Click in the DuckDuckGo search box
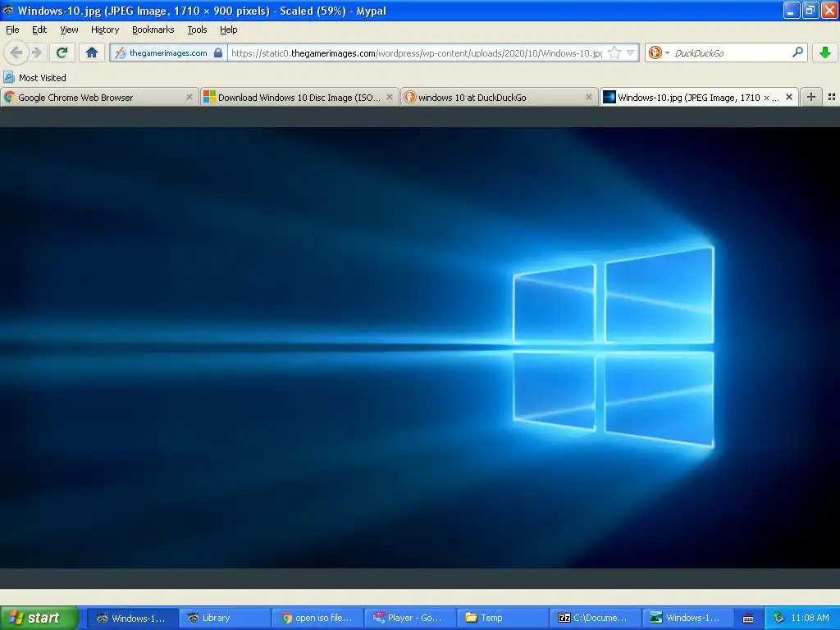The image size is (840, 630). pyautogui.click(x=730, y=52)
